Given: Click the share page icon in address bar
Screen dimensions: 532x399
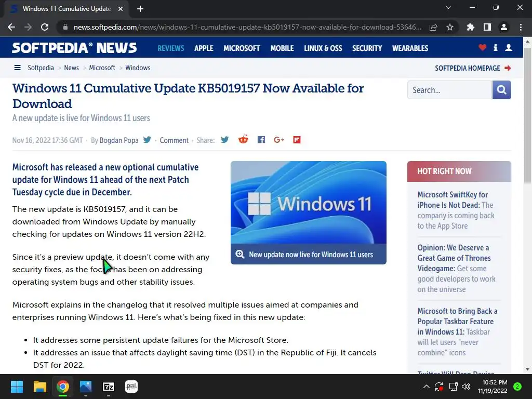Looking at the screenshot, I should click(433, 27).
